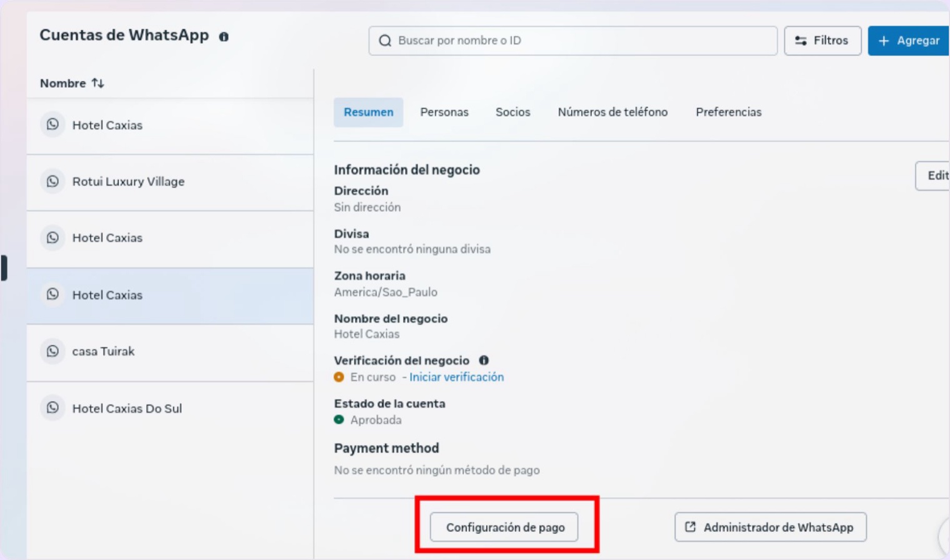Click the external-link icon on Administrador de WhatsApp

691,527
